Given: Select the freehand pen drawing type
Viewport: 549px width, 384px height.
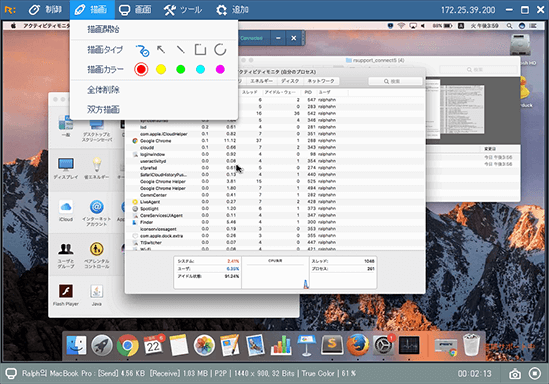Looking at the screenshot, I should coord(142,50).
